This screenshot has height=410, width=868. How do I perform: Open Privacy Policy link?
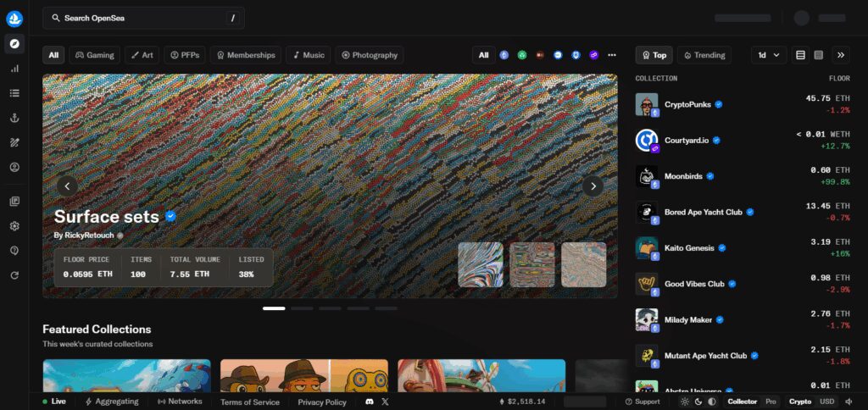[x=322, y=402]
